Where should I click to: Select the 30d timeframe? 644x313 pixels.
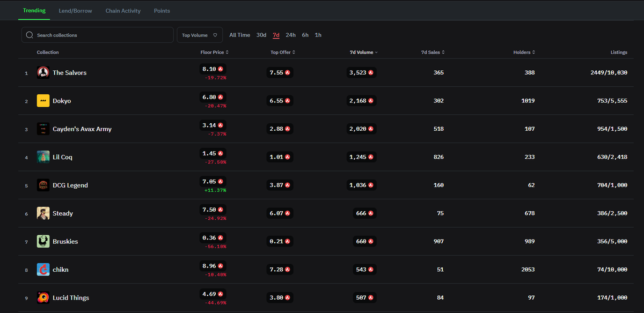[261, 35]
